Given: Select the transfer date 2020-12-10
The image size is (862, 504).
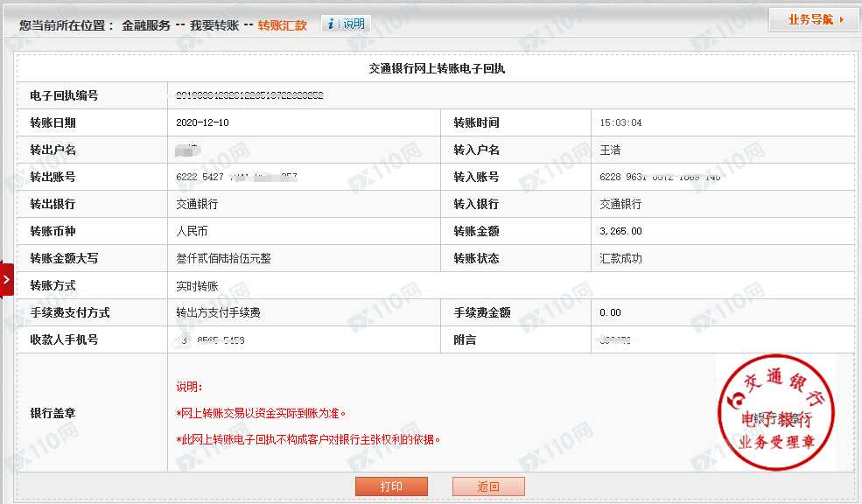Looking at the screenshot, I should [202, 122].
